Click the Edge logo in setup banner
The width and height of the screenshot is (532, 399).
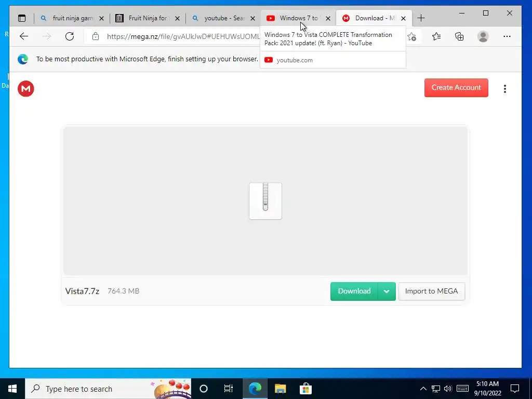[x=23, y=59]
